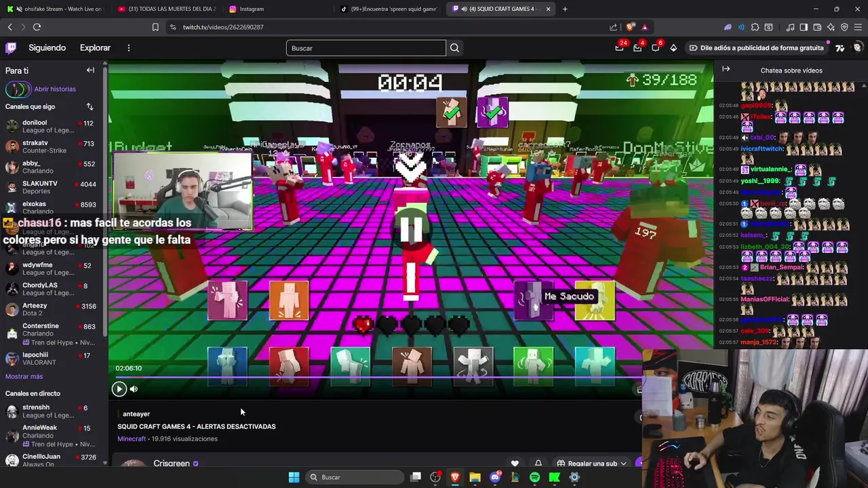Open the Brave media music note control
The height and width of the screenshot is (488, 868).
(x=790, y=27)
